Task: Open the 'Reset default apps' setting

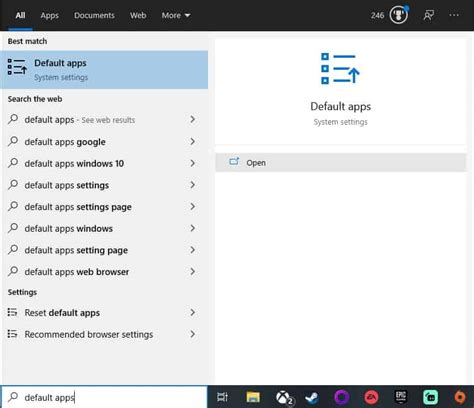Action: pyautogui.click(x=62, y=313)
